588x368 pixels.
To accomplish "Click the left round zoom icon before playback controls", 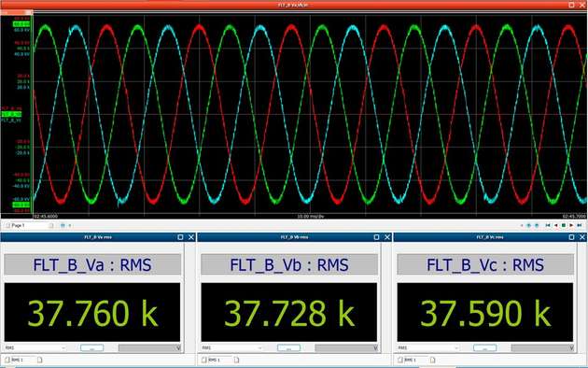I will [529, 225].
